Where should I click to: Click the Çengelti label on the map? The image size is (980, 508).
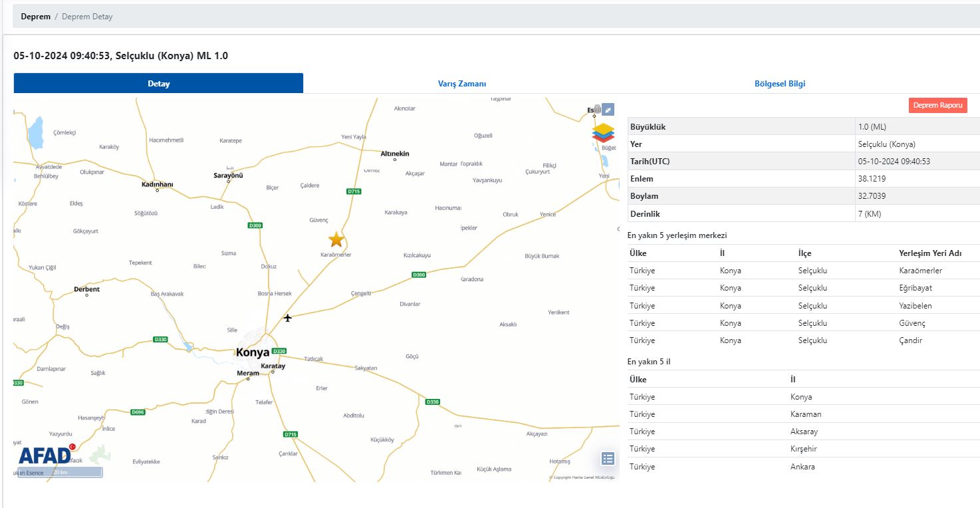[361, 293]
